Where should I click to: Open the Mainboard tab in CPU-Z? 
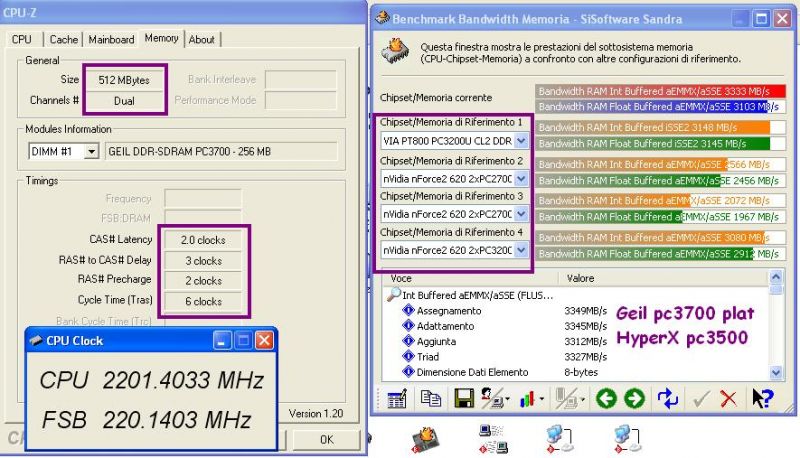click(x=111, y=39)
